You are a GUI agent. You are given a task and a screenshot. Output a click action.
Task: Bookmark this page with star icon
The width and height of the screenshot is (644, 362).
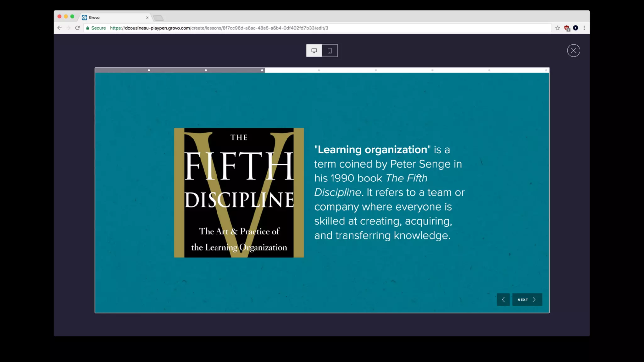(558, 28)
